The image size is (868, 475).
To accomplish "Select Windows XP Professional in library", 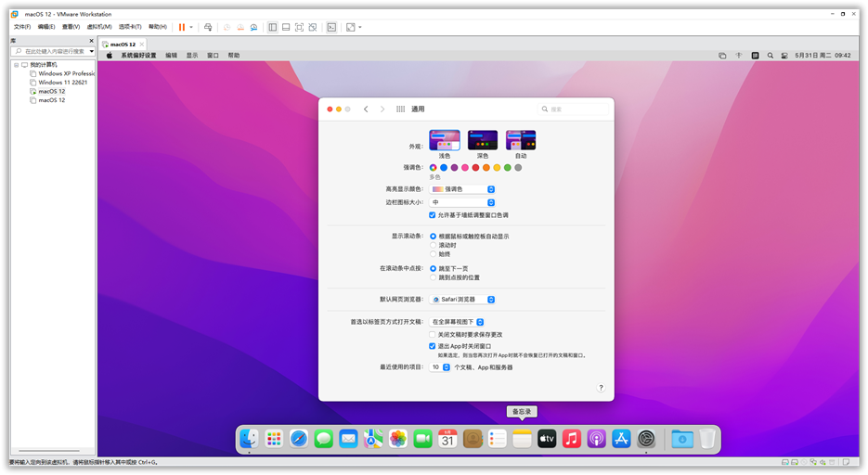I will tap(62, 73).
